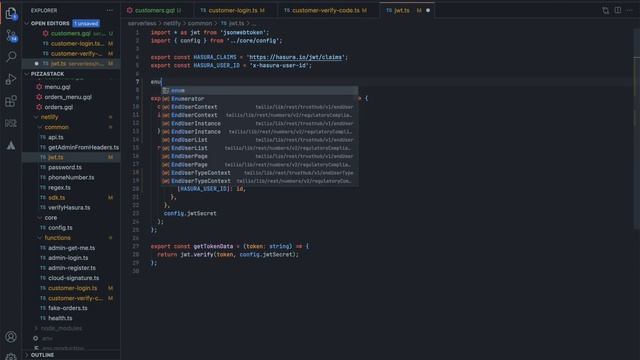Click the split editor right icon
640x360 pixels.
[618, 10]
